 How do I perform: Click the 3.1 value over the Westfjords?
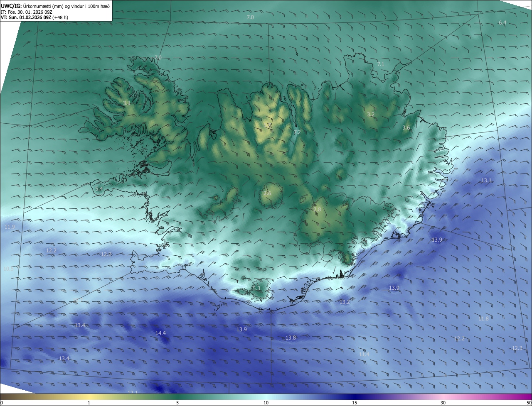tap(127, 103)
